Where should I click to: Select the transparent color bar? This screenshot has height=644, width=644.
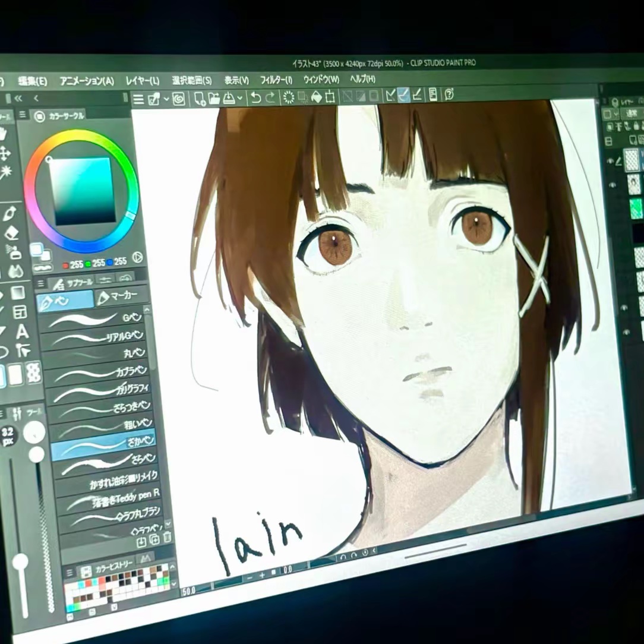click(42, 268)
